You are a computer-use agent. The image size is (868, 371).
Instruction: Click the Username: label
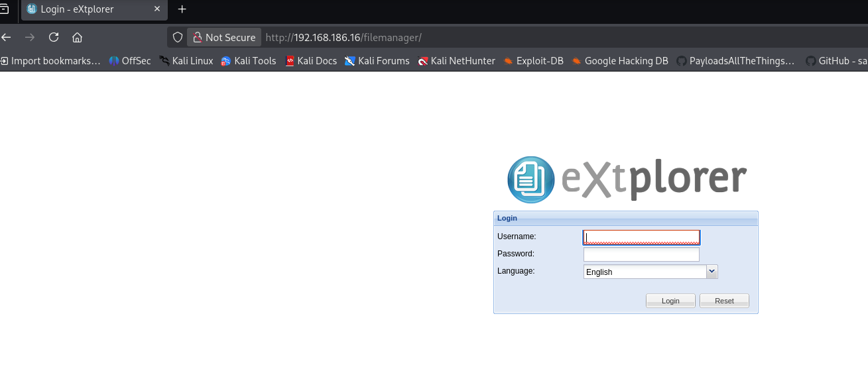pyautogui.click(x=517, y=236)
